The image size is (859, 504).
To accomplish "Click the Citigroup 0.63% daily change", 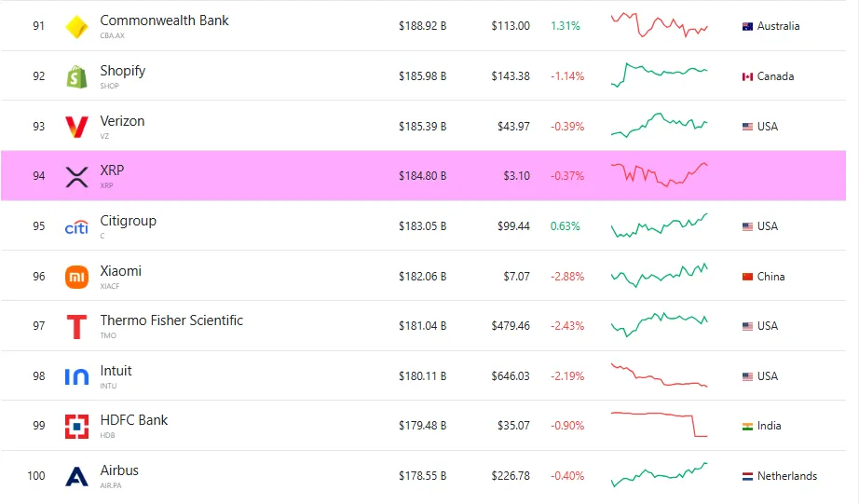I will [x=566, y=226].
